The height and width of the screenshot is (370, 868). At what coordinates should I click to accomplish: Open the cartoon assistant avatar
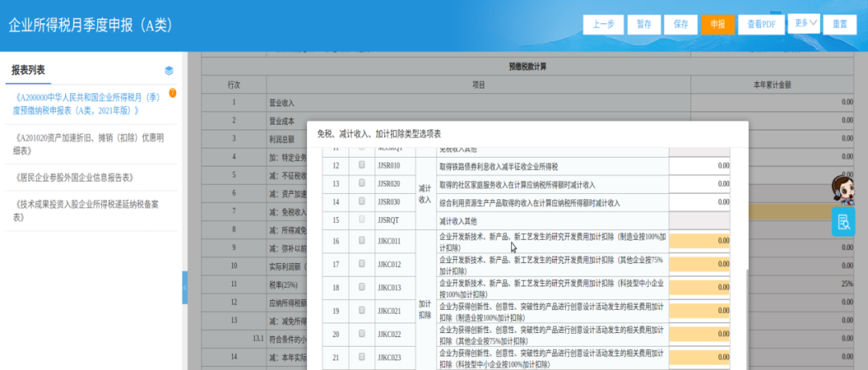click(842, 191)
